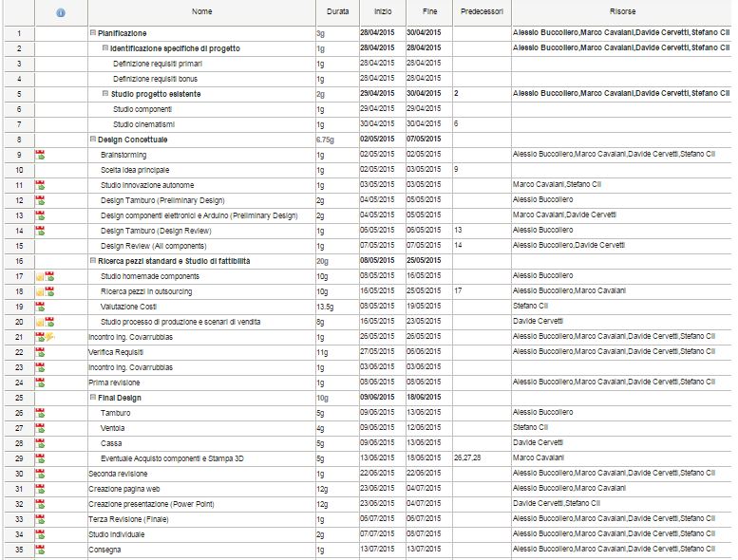Click the task name 'Definizione requisiti bonus'
The width and height of the screenshot is (738, 560).
[x=156, y=79]
